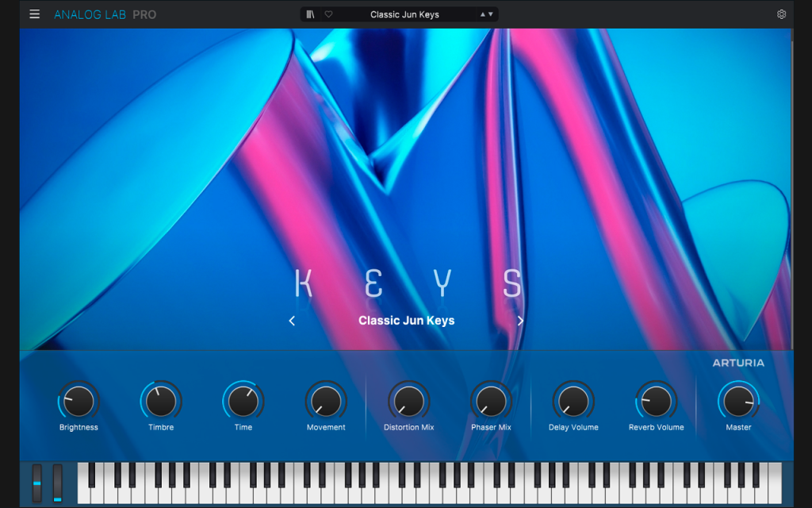Viewport: 812px width, 508px height.
Task: Click the Delay Volume knob
Action: tap(573, 401)
